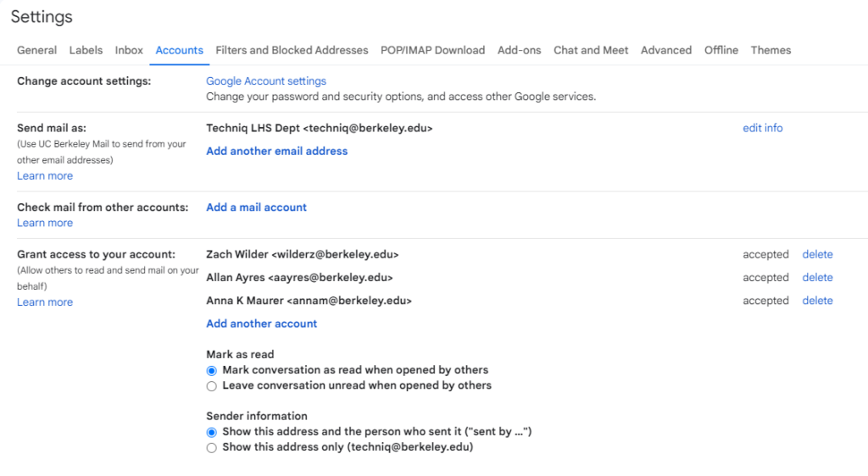This screenshot has width=868, height=476.
Task: Open the General settings tab
Action: 37,50
